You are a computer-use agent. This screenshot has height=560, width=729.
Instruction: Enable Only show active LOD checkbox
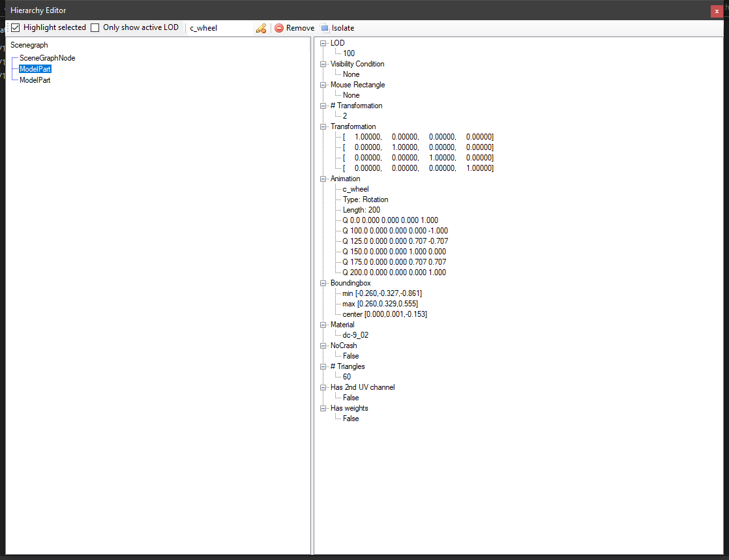95,27
